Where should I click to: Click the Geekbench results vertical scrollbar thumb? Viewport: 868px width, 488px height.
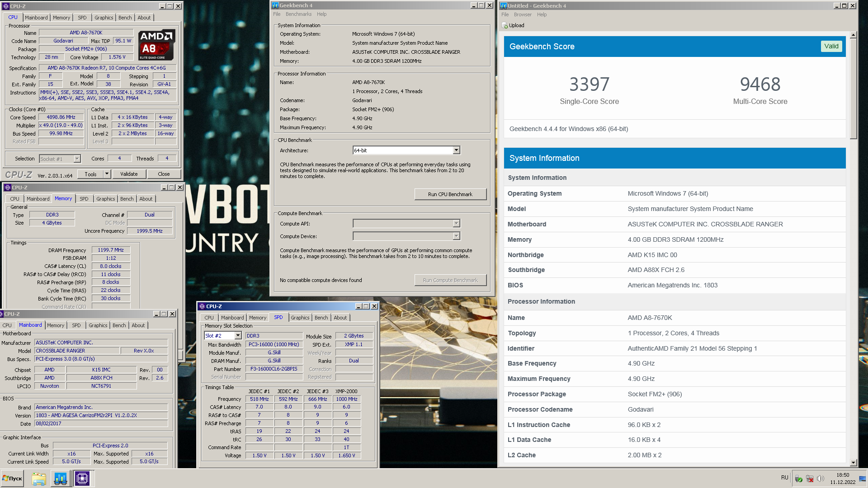click(853, 88)
